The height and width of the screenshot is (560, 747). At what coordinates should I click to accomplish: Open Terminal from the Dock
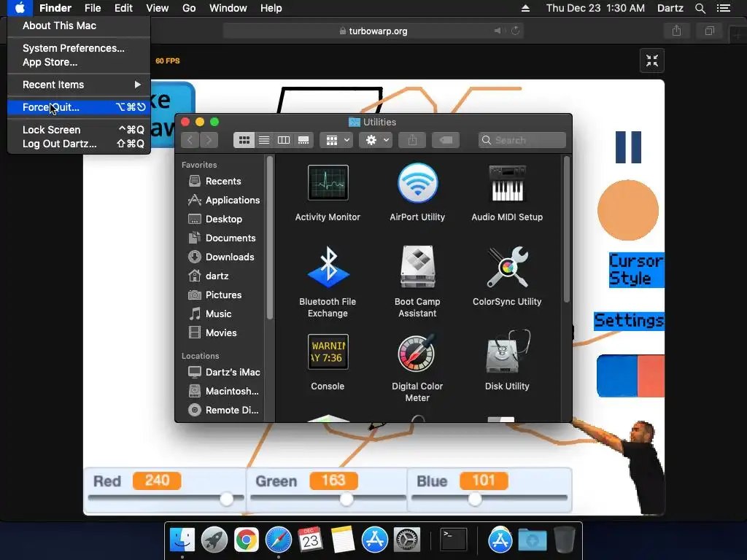453,540
